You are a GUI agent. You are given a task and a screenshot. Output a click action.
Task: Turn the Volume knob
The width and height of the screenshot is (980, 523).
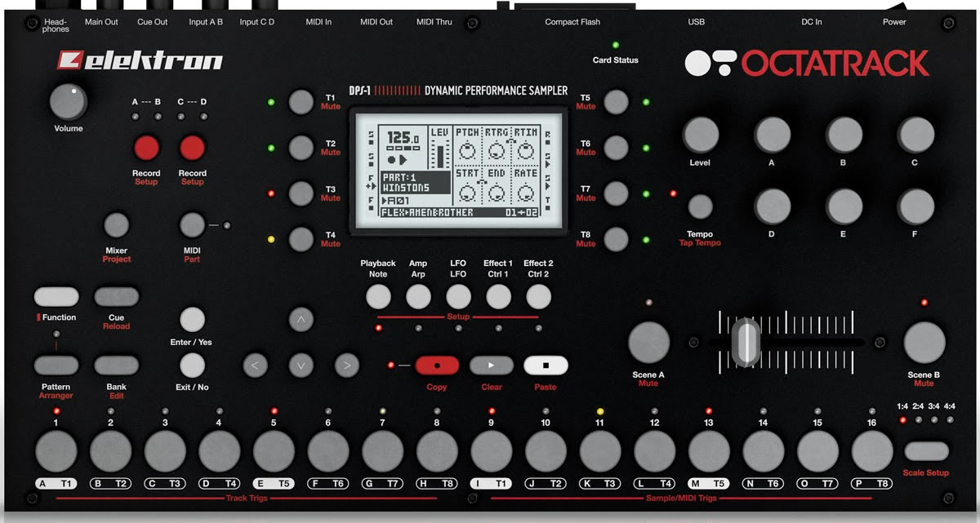[69, 102]
